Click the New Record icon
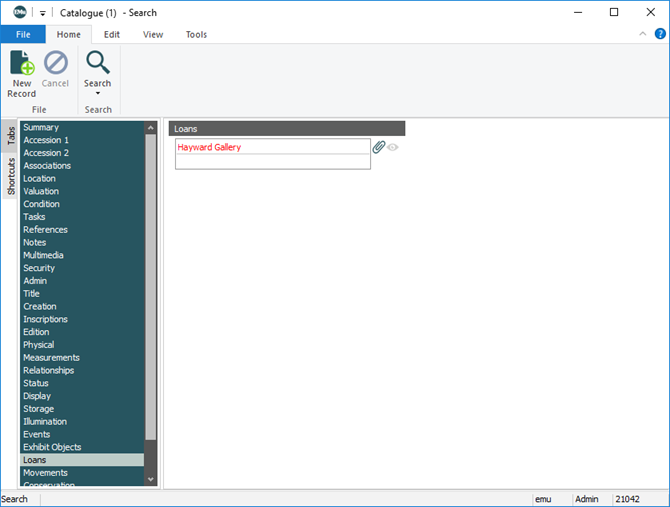This screenshot has height=507, width=670. 21,63
